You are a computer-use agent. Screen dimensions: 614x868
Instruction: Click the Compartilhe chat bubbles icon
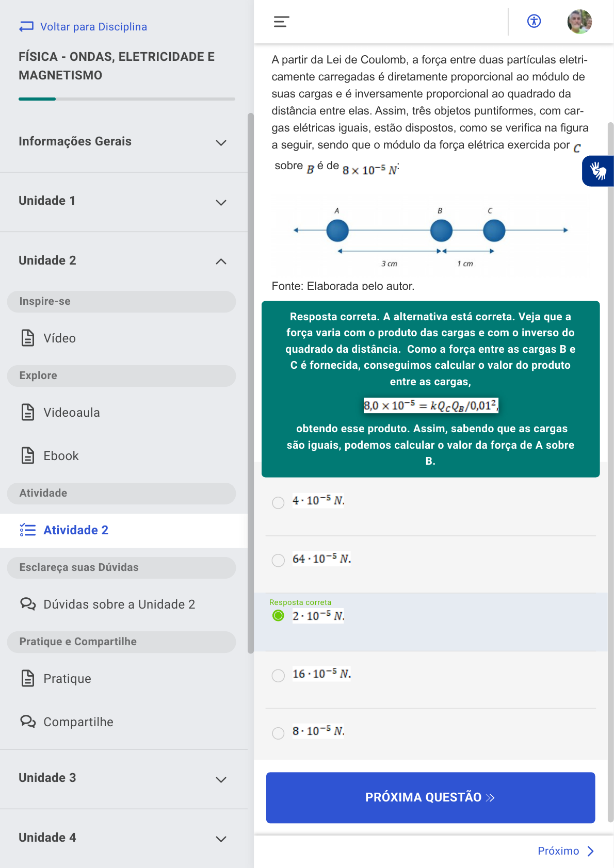[28, 722]
